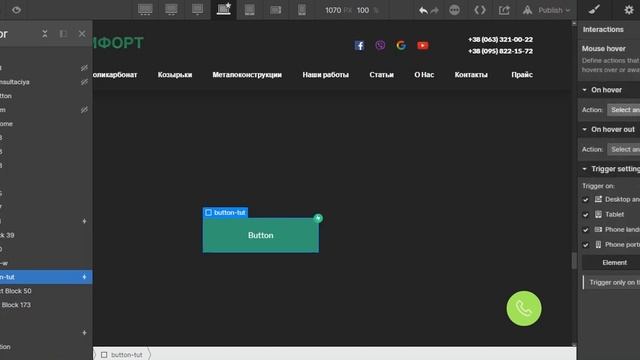
Task: Click interaction lightning icon on button-tut row
Action: click(84, 277)
